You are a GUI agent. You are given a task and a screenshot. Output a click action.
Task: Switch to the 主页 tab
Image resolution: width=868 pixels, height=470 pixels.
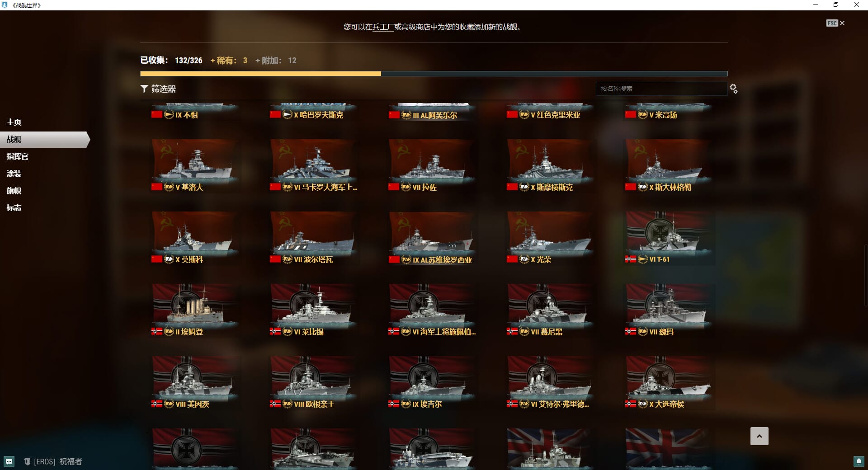[x=14, y=122]
